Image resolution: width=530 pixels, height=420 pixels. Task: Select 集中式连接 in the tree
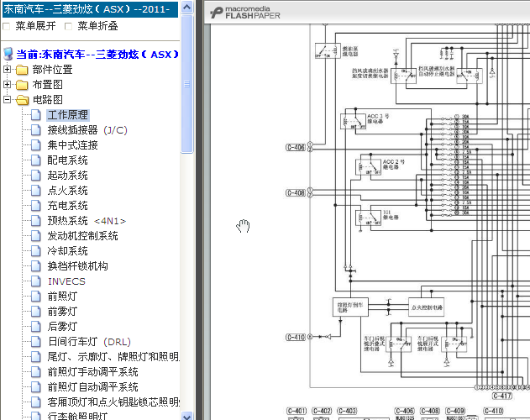(72, 145)
